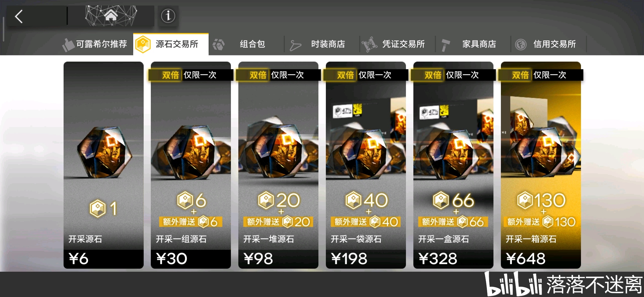Click the hammer icon beside 家具商店
The width and height of the screenshot is (644, 297).
coord(445,45)
